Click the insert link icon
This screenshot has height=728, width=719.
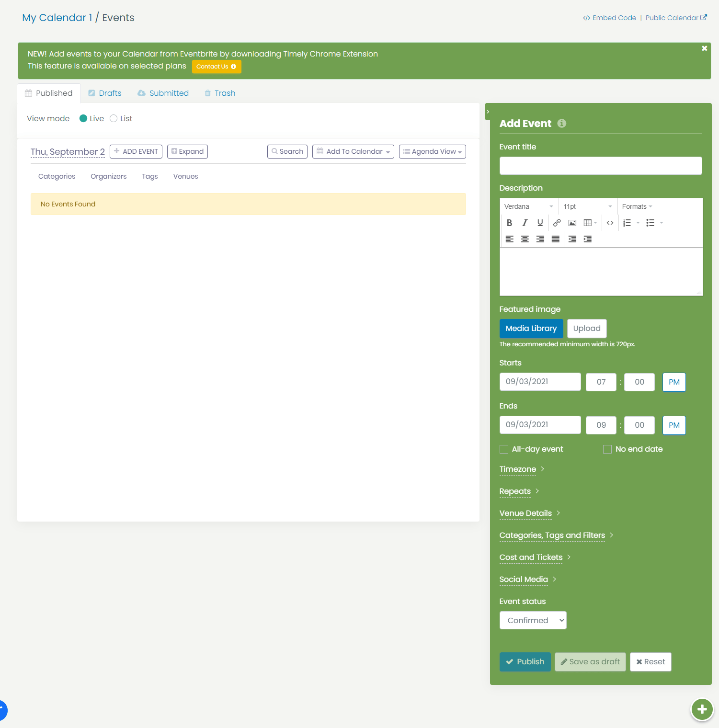tap(557, 223)
